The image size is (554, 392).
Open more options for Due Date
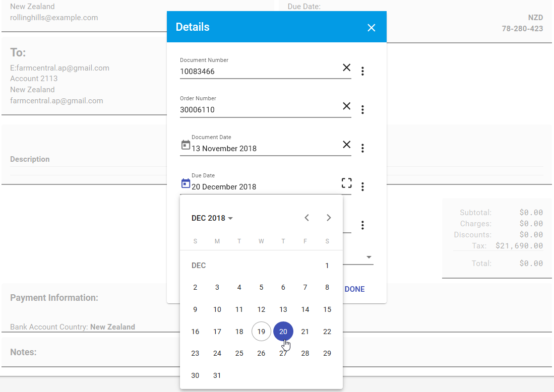pyautogui.click(x=362, y=186)
